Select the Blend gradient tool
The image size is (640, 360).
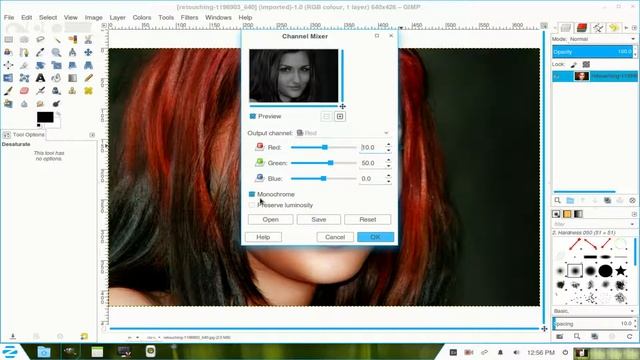[x=72, y=78]
